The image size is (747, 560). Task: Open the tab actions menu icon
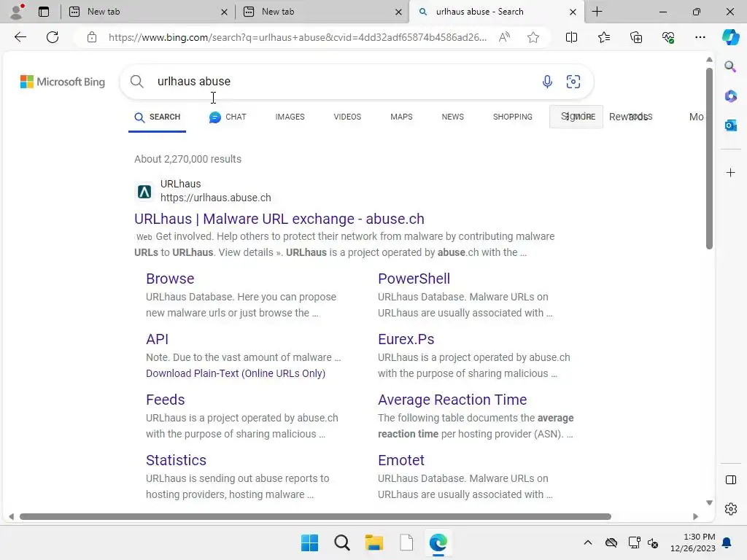point(44,12)
